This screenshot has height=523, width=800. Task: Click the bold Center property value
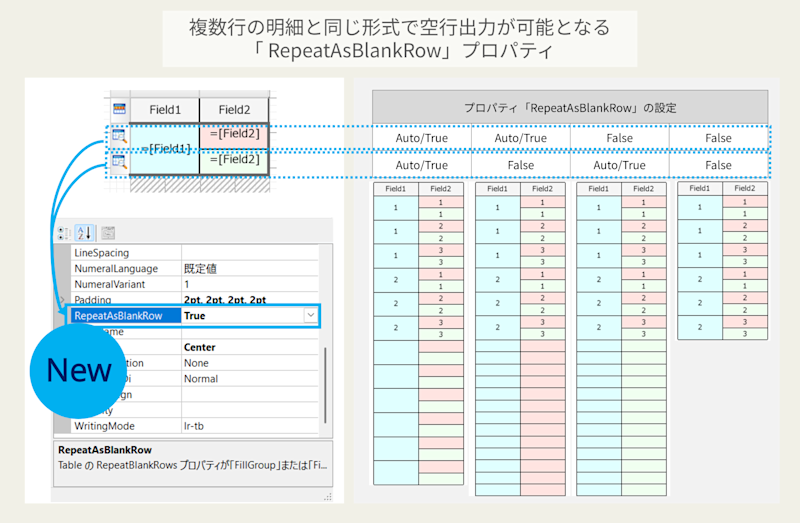pyautogui.click(x=199, y=347)
